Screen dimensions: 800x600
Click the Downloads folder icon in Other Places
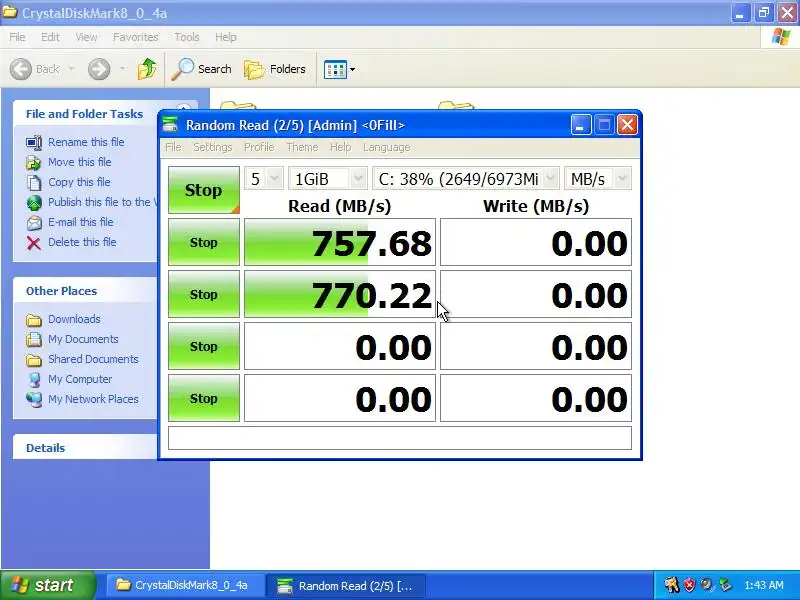pos(34,319)
